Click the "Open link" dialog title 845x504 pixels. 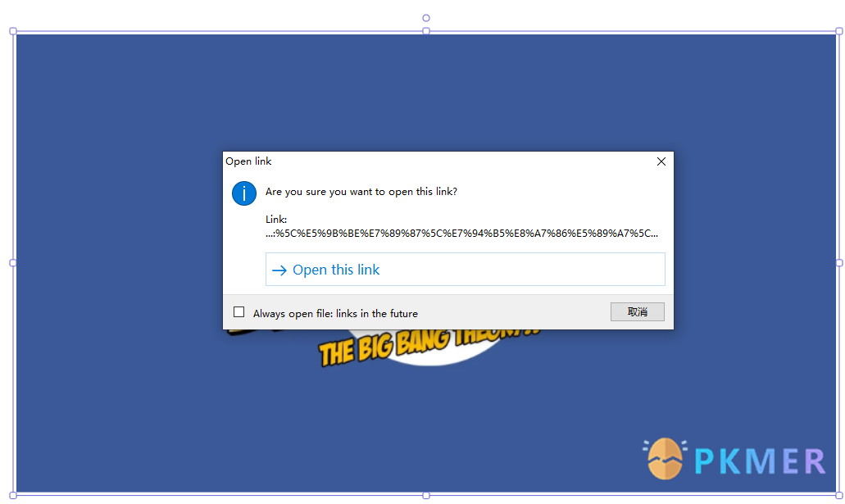pyautogui.click(x=248, y=161)
